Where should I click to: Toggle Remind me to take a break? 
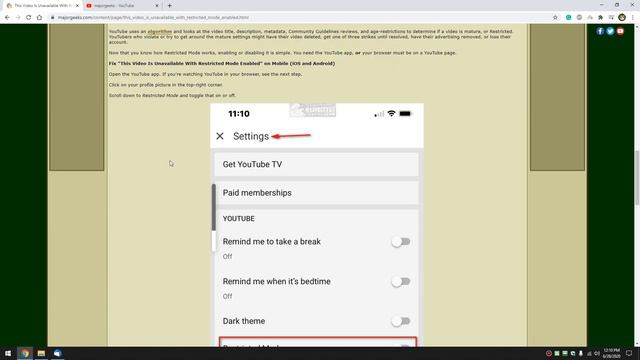(400, 242)
